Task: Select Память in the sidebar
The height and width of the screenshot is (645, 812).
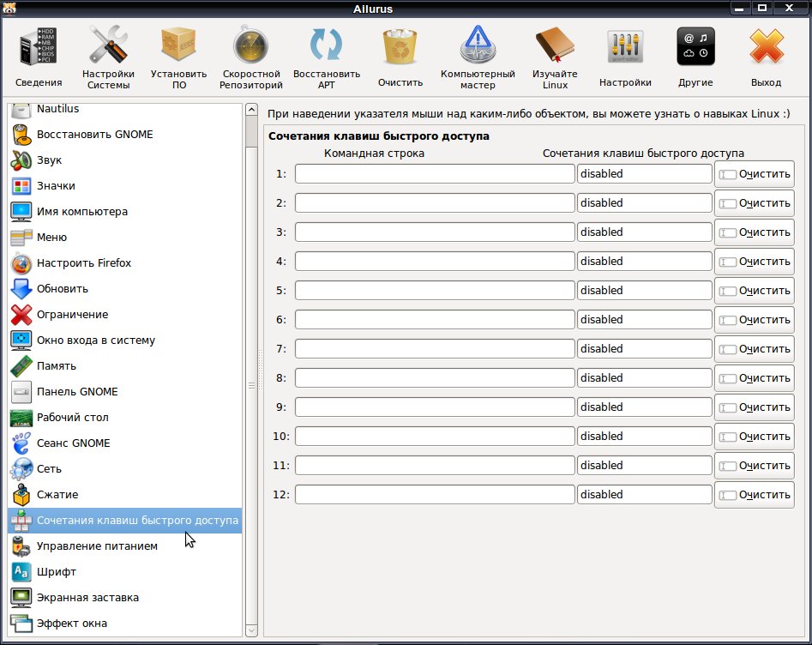Action: point(125,365)
